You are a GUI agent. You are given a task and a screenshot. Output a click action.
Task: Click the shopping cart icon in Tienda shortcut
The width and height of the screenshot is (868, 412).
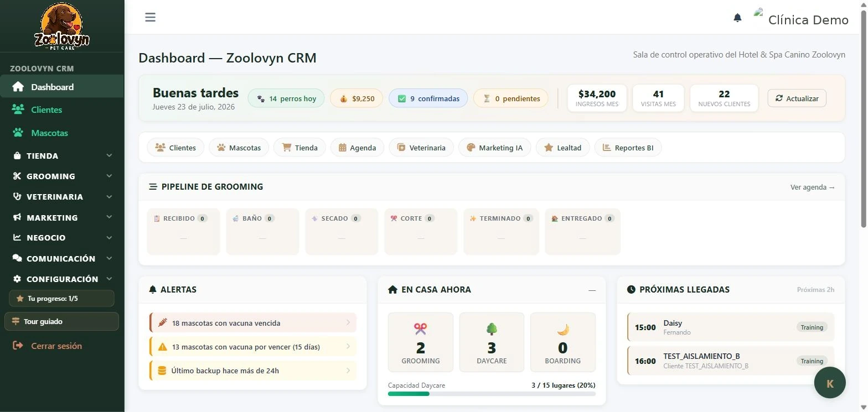(287, 148)
